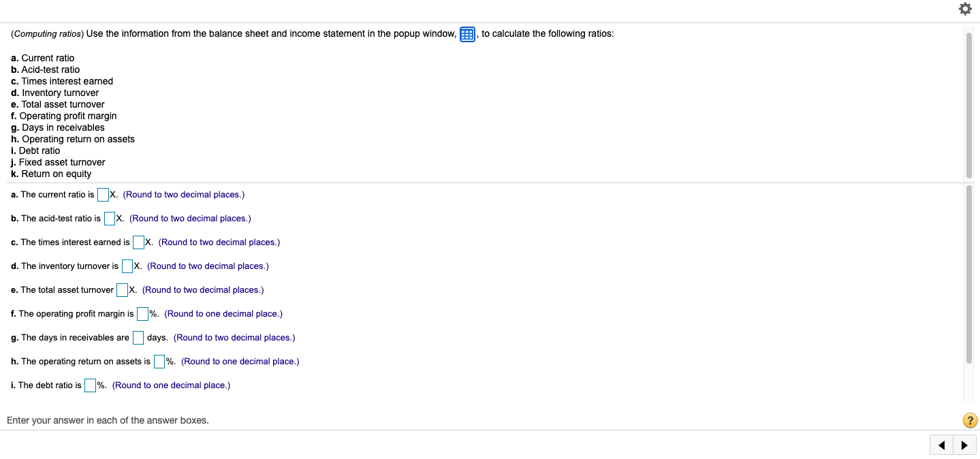Viewport: 980px width, 459px height.
Task: Click the yellow question mark help icon
Action: tap(970, 420)
